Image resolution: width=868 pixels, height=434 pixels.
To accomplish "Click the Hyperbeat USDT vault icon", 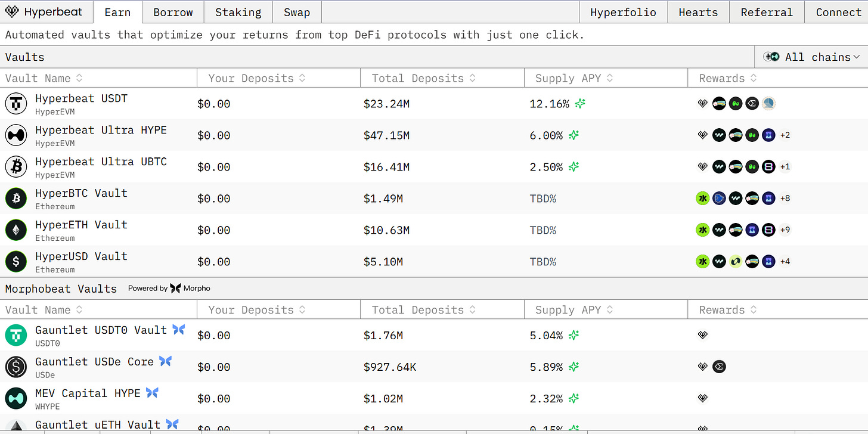I will point(16,104).
